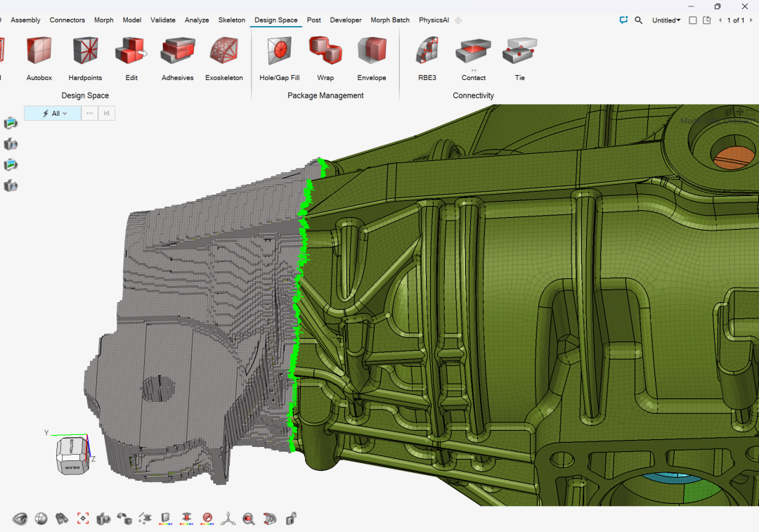Switch to the Validate tab
This screenshot has width=759, height=532.
click(162, 20)
